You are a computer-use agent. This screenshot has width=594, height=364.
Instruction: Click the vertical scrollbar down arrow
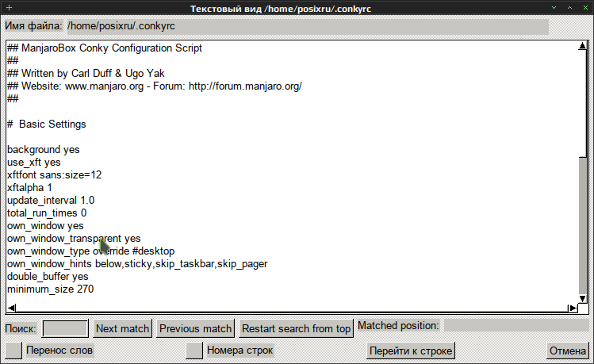(582, 299)
